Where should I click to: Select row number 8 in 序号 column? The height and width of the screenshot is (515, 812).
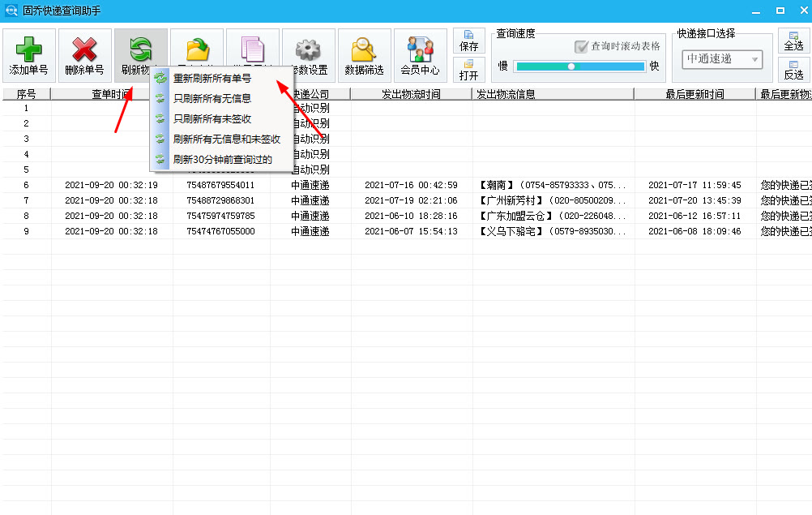click(26, 216)
